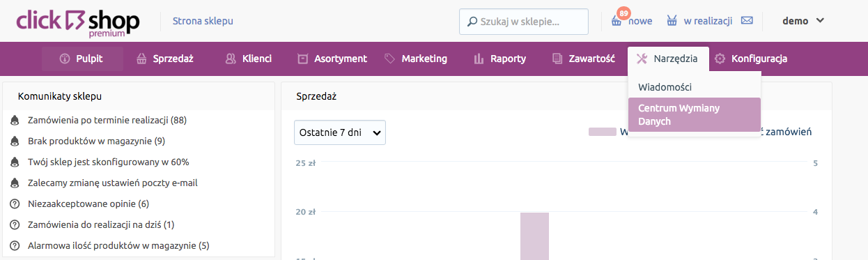Open the Ostatnie 7 dni period selector
Screen dimensions: 868x260
(x=340, y=132)
